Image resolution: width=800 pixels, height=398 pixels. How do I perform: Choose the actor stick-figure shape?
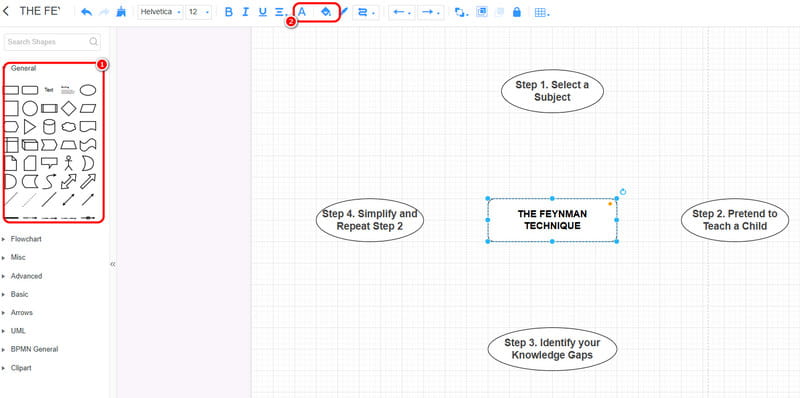point(68,163)
